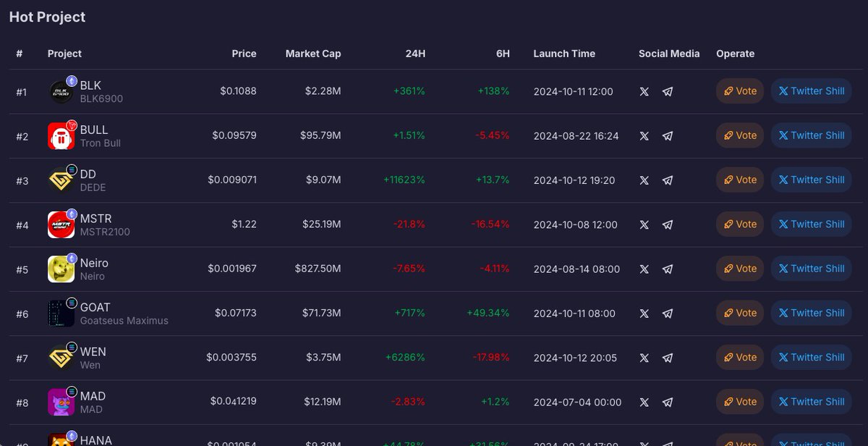868x446 pixels.
Task: Open the Telegram icon for Neiro
Action: click(x=668, y=269)
